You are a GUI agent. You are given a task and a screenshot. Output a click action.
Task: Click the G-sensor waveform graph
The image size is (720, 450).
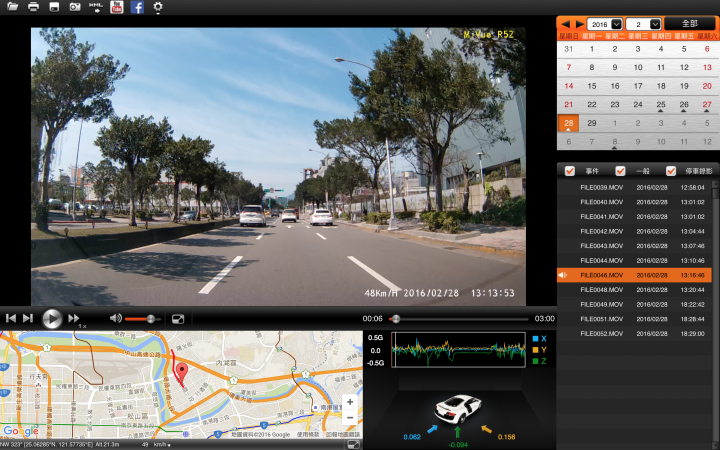click(458, 349)
